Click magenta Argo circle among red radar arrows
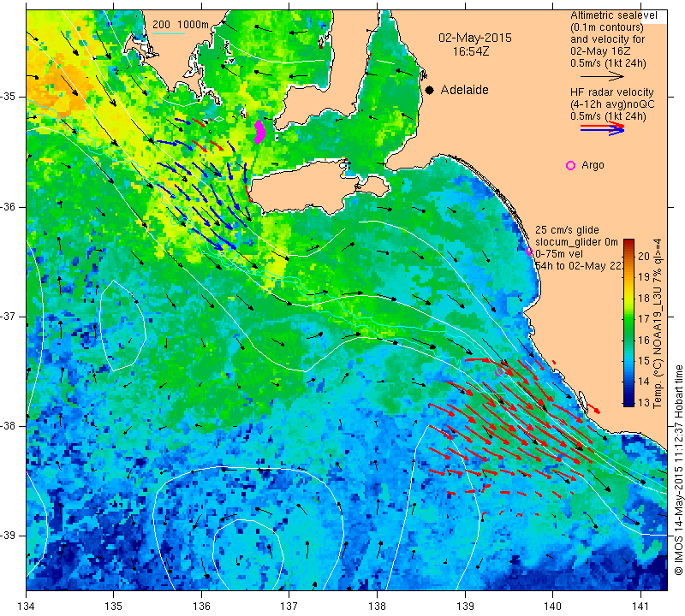The width and height of the screenshot is (685, 616). pos(499,372)
